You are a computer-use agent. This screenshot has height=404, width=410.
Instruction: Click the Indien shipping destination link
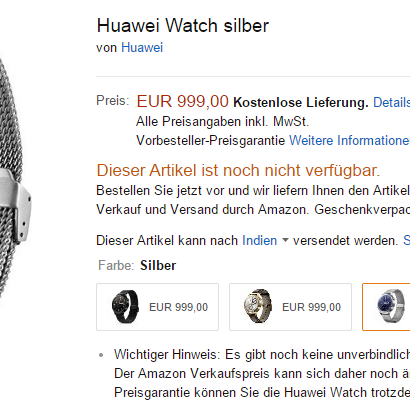click(259, 240)
